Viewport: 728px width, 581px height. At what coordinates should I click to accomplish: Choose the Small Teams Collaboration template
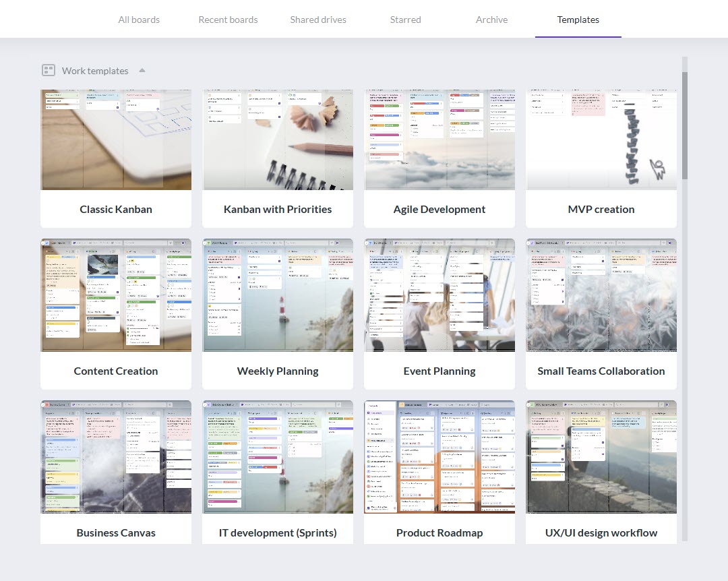601,313
